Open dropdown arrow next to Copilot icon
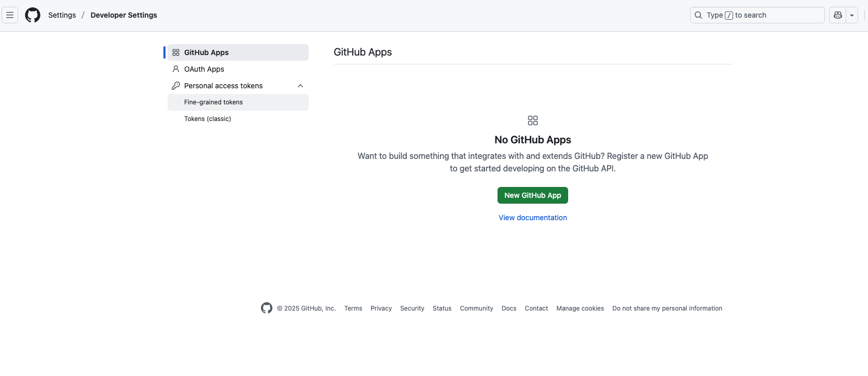Image resolution: width=868 pixels, height=376 pixels. click(852, 15)
